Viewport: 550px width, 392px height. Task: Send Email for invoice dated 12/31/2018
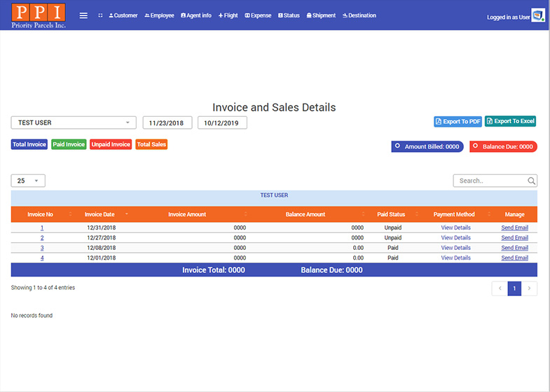[514, 227]
